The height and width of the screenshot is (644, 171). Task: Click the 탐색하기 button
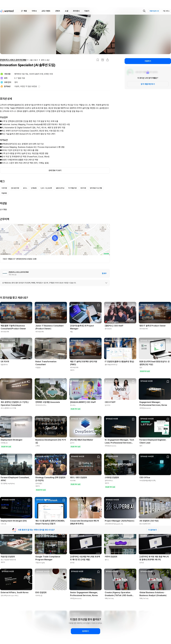pos(85,631)
